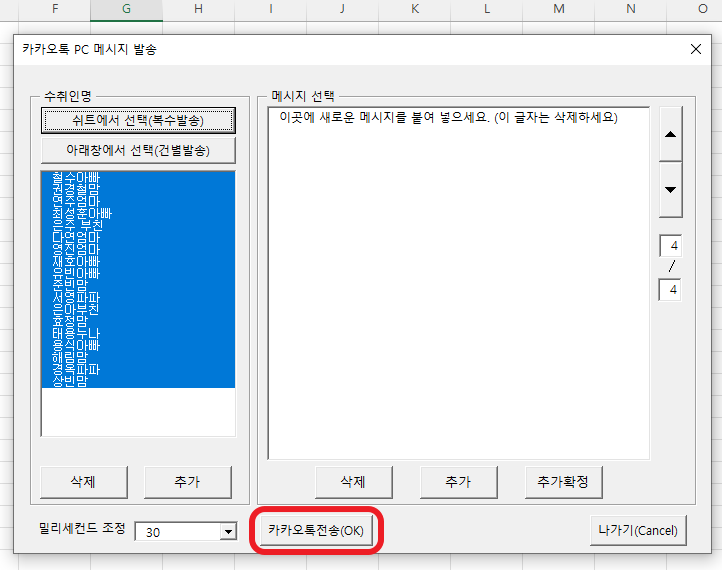Close the 카카오톡 PC 메시지 발송 dialog
Viewport: 722px width, 570px height.
(696, 49)
